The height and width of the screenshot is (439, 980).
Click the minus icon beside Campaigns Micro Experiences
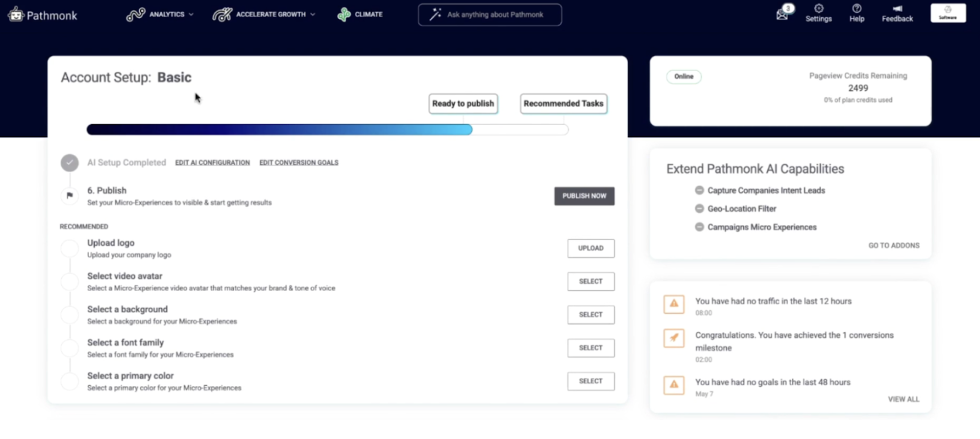point(699,227)
